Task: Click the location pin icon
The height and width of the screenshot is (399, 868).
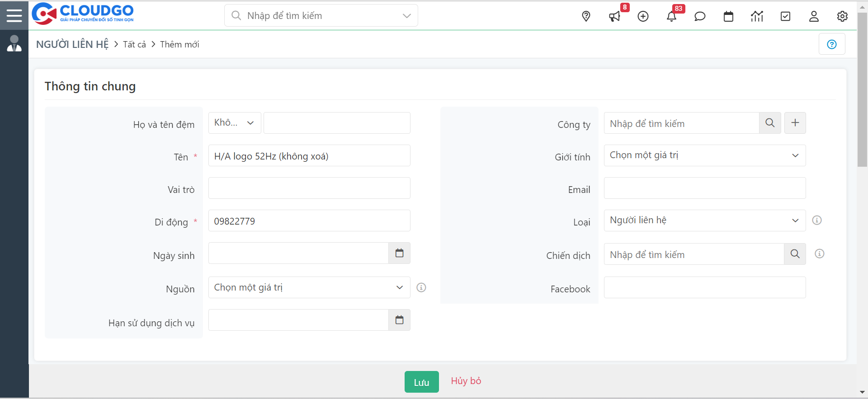Action: (586, 16)
